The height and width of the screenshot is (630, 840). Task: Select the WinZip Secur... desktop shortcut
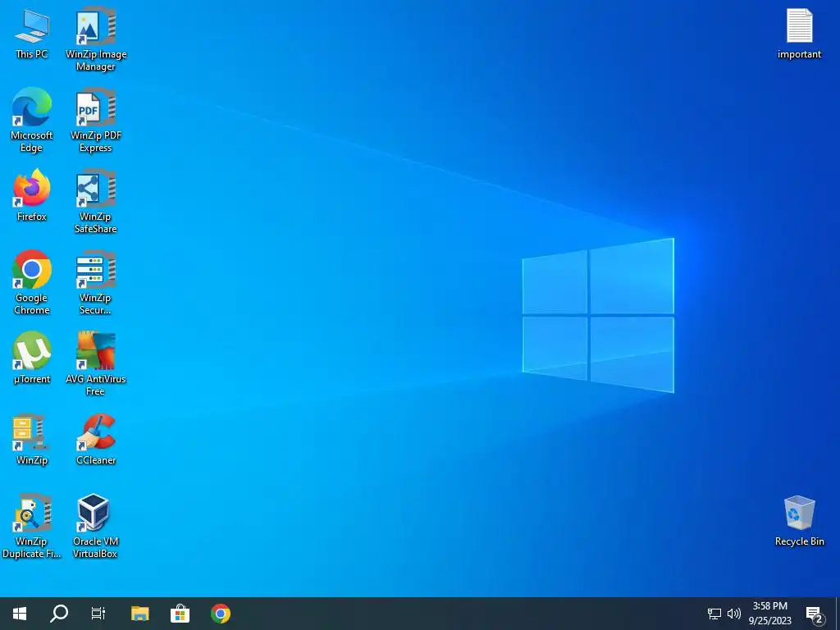coord(96,283)
